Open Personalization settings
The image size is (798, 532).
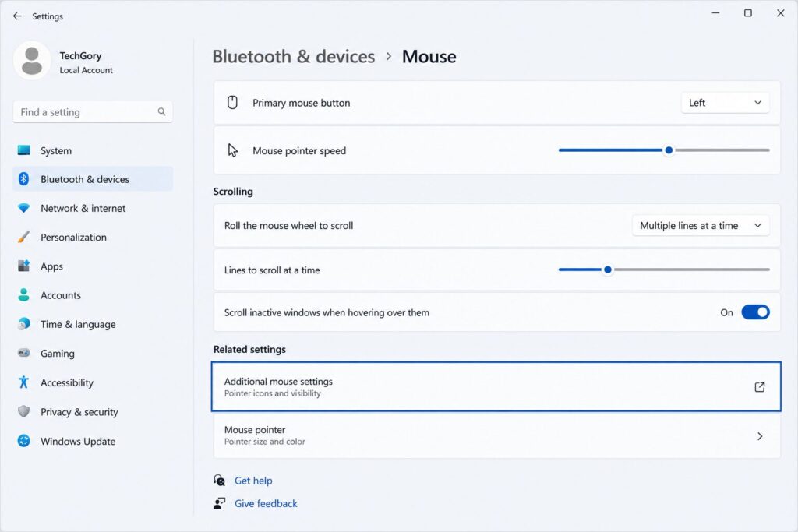pyautogui.click(x=93, y=237)
